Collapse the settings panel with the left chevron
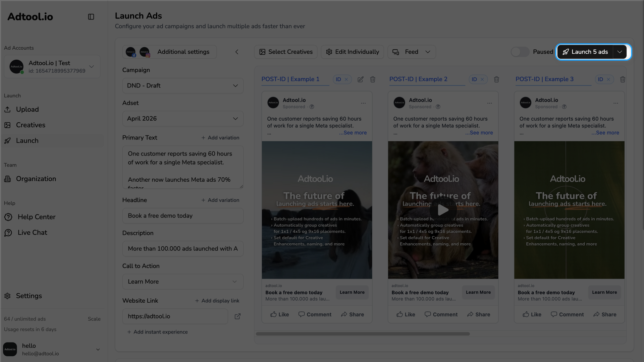 point(237,52)
